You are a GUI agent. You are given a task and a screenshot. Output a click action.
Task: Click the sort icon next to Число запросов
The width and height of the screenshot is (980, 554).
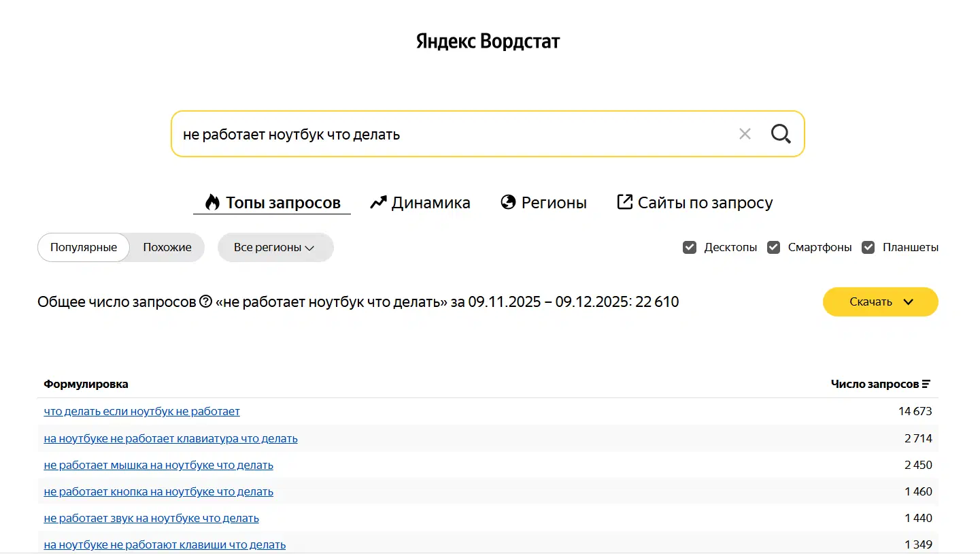tap(926, 384)
